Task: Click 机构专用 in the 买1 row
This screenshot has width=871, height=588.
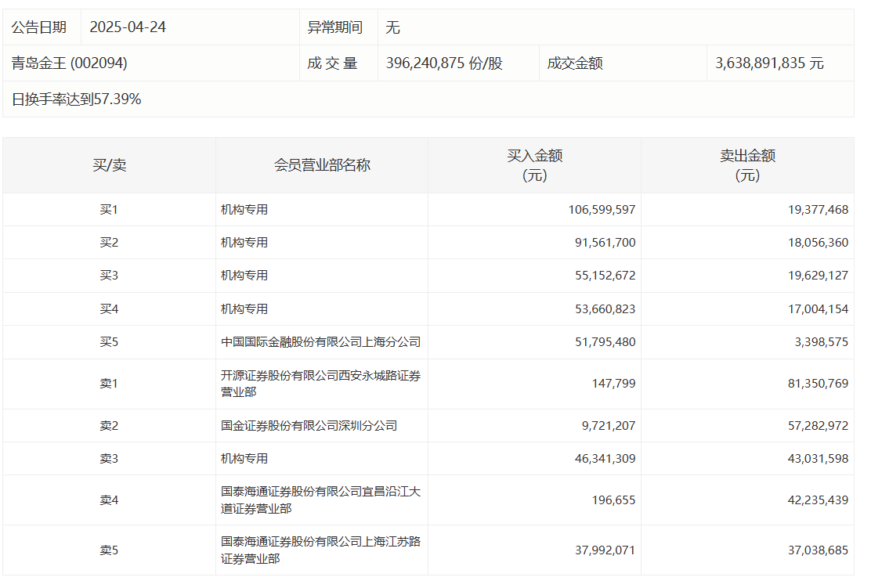Action: click(244, 210)
